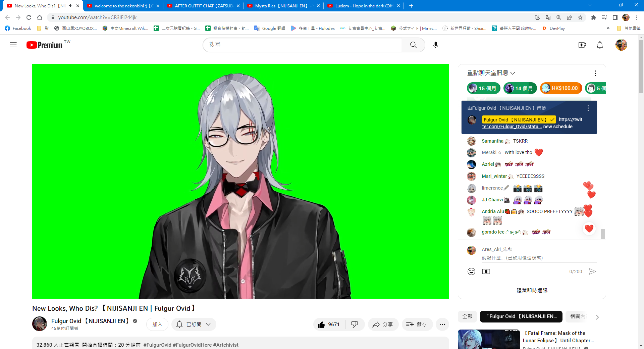Click the floating heart reaction button
644x349 pixels.
pyautogui.click(x=589, y=229)
